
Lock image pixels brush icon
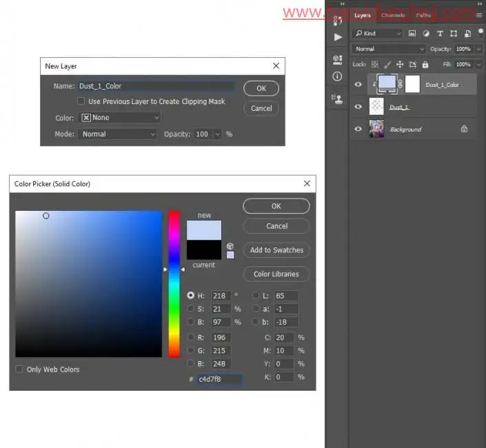tap(387, 64)
